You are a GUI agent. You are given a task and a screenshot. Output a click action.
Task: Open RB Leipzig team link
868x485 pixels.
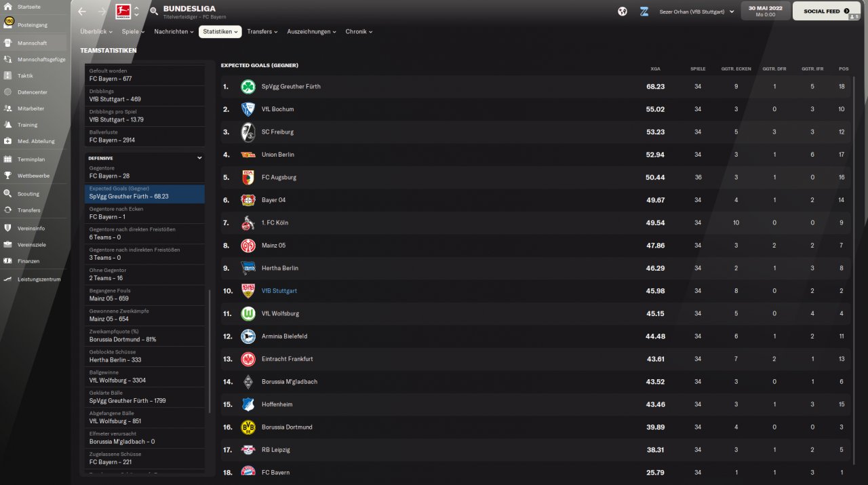(x=275, y=450)
